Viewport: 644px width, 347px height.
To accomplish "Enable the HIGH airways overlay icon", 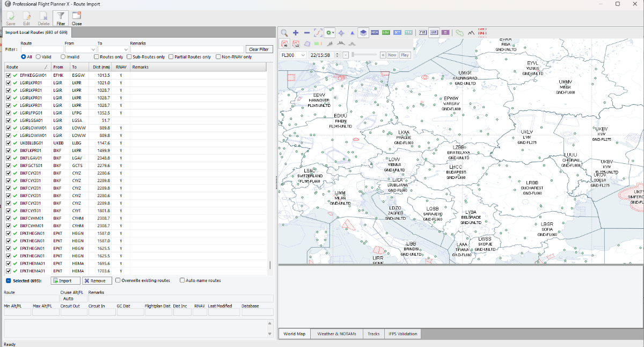I will click(375, 33).
